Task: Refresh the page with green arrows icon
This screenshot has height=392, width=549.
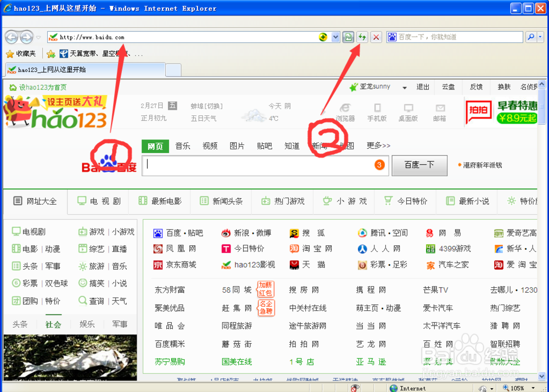Action: [x=362, y=37]
